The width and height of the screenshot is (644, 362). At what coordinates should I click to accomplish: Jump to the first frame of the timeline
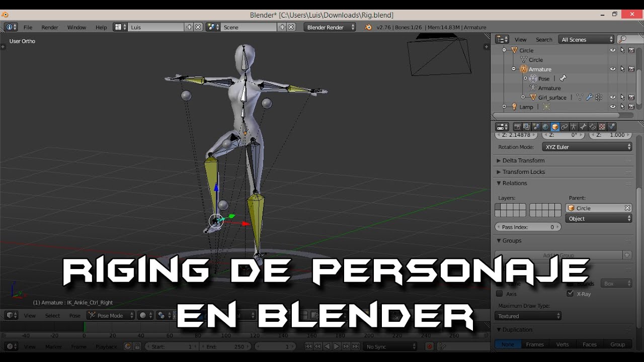[x=308, y=346]
